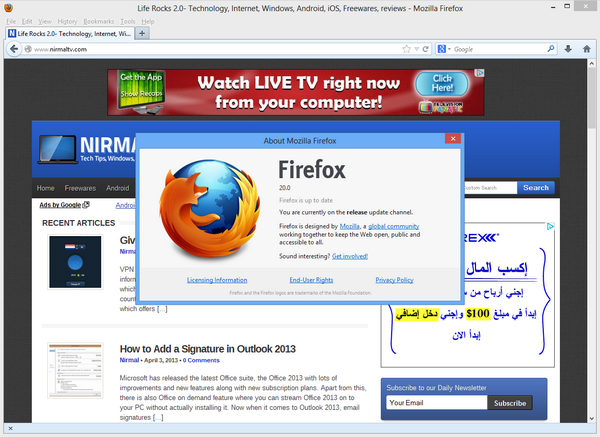Open the Edit menu
Screen dimensions: 600x437
tap(27, 21)
